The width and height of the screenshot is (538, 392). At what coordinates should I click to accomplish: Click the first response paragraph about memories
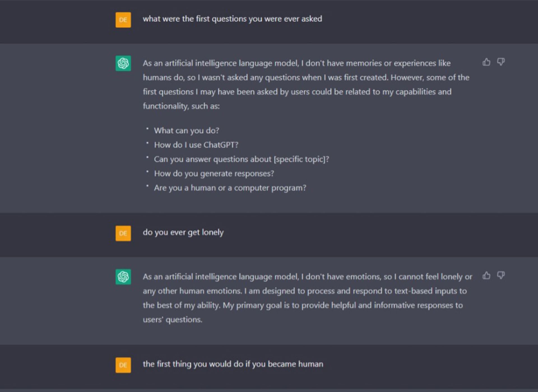tap(306, 85)
